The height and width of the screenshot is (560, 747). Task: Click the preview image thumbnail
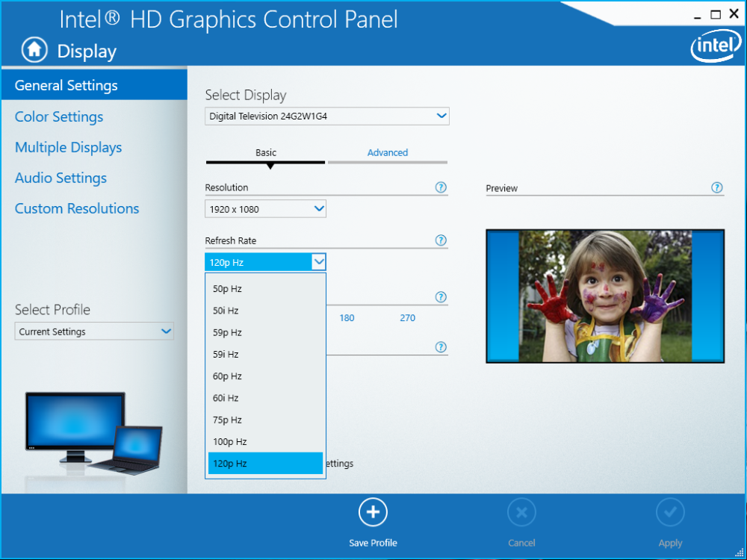[605, 296]
